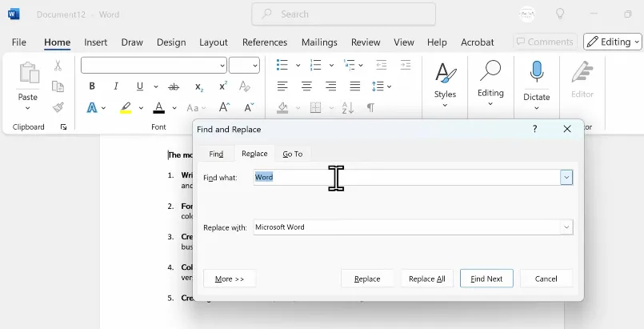Toggle Italic formatting
This screenshot has width=644, height=329.
point(116,86)
